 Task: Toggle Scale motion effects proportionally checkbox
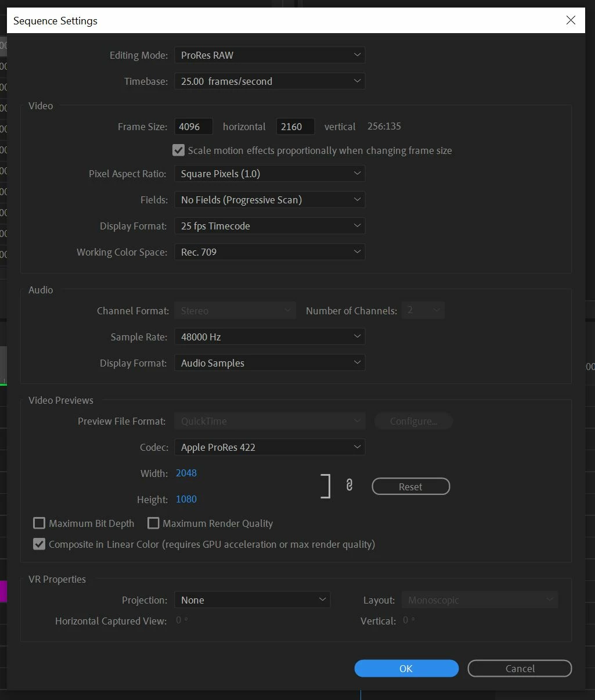[178, 150]
